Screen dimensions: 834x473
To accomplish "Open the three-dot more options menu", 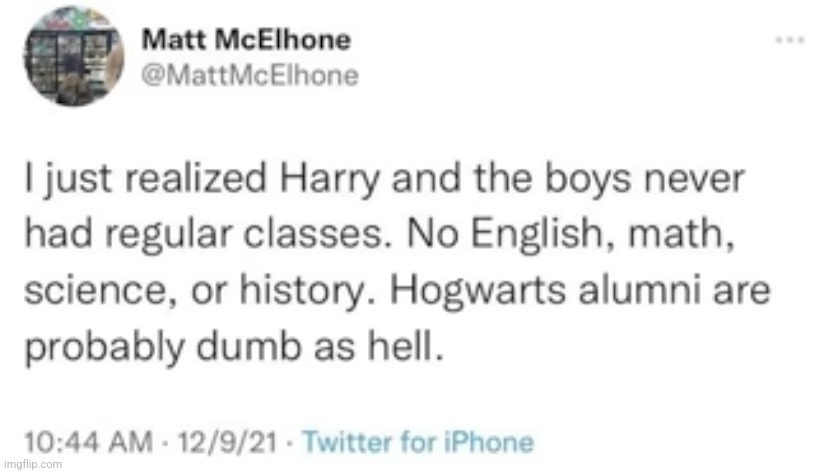I will pos(790,40).
